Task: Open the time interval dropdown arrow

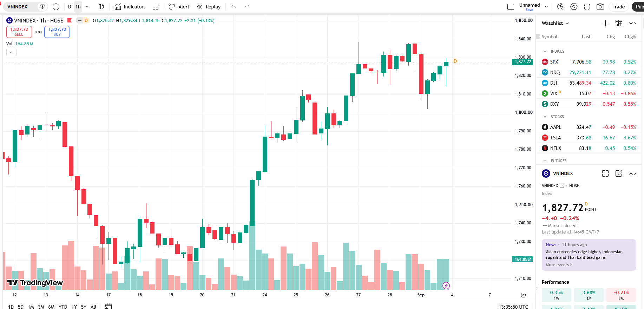Action: pos(87,7)
